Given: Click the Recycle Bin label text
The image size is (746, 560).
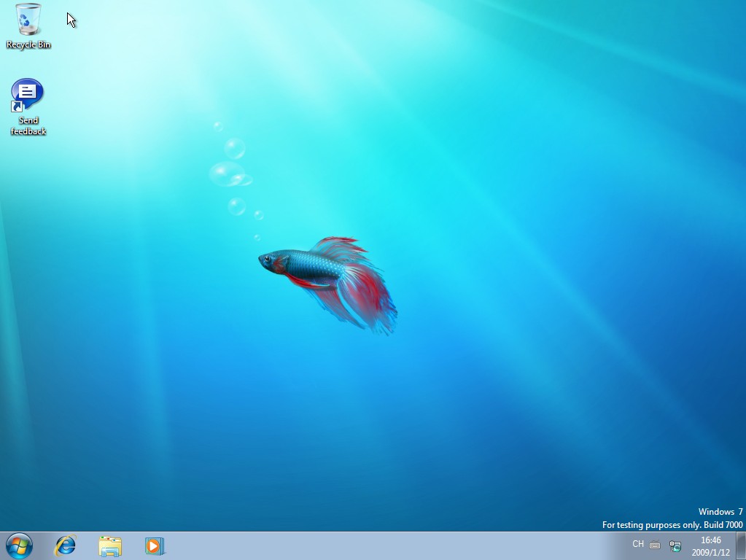Looking at the screenshot, I should coord(28,44).
